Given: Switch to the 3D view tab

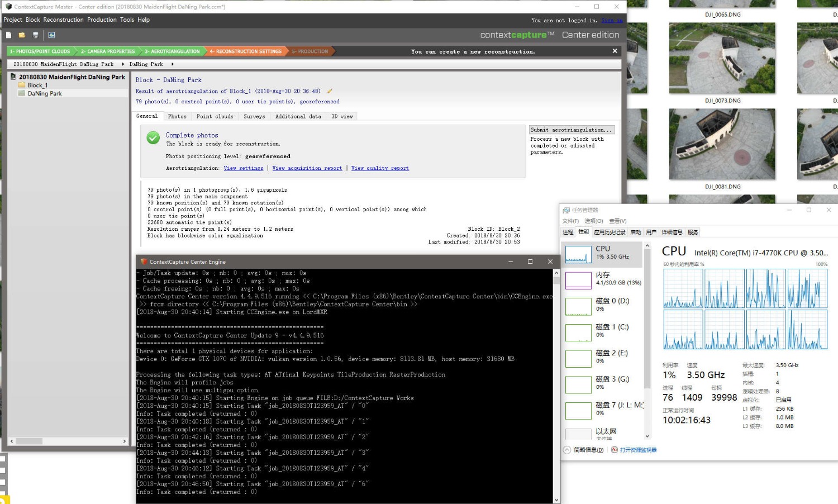Looking at the screenshot, I should pyautogui.click(x=342, y=116).
